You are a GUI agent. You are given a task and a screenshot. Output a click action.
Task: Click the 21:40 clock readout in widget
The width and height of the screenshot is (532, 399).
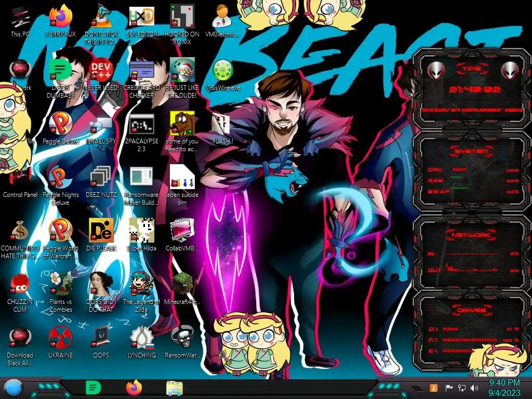pos(475,89)
